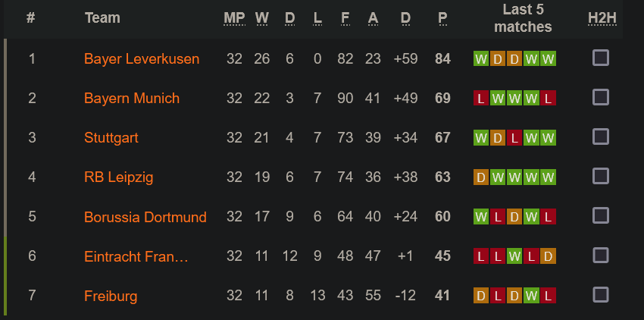Click RB Leipzig's orange D result badge
The image size is (644, 320).
click(x=481, y=177)
